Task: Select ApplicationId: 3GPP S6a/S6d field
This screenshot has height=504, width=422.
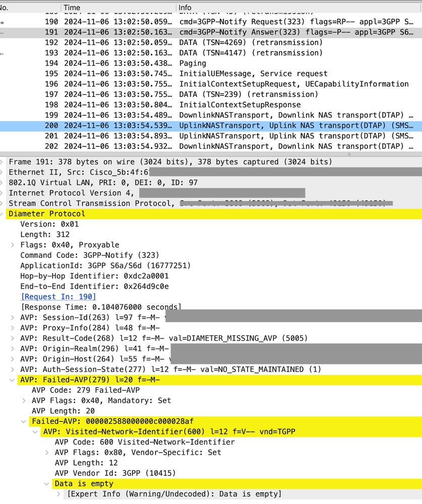Action: pyautogui.click(x=105, y=265)
